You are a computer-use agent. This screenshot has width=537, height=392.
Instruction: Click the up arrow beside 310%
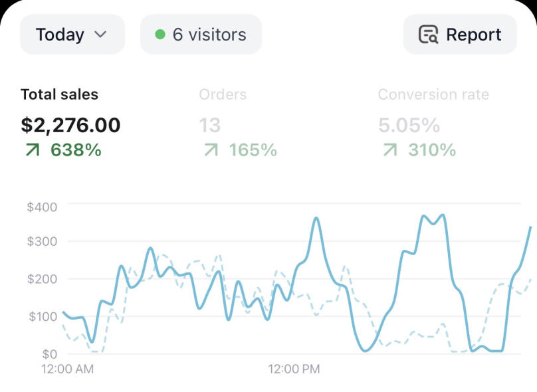pyautogui.click(x=390, y=150)
